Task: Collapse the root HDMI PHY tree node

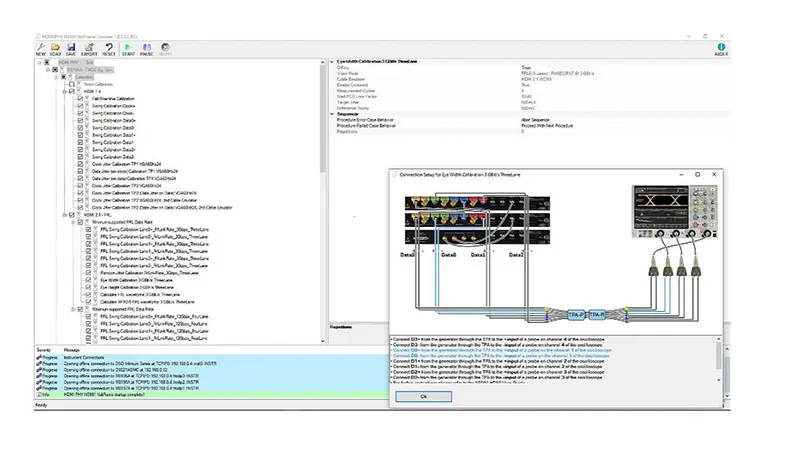Action: point(39,62)
